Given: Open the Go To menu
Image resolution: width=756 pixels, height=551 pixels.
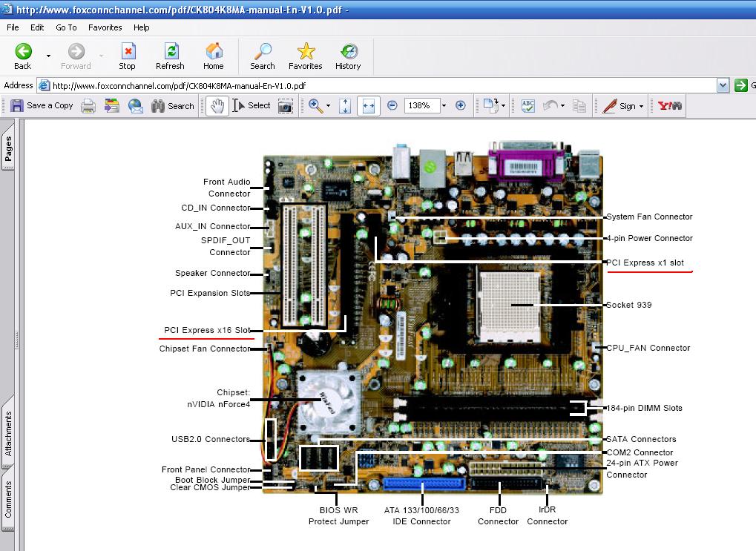Looking at the screenshot, I should (66, 27).
